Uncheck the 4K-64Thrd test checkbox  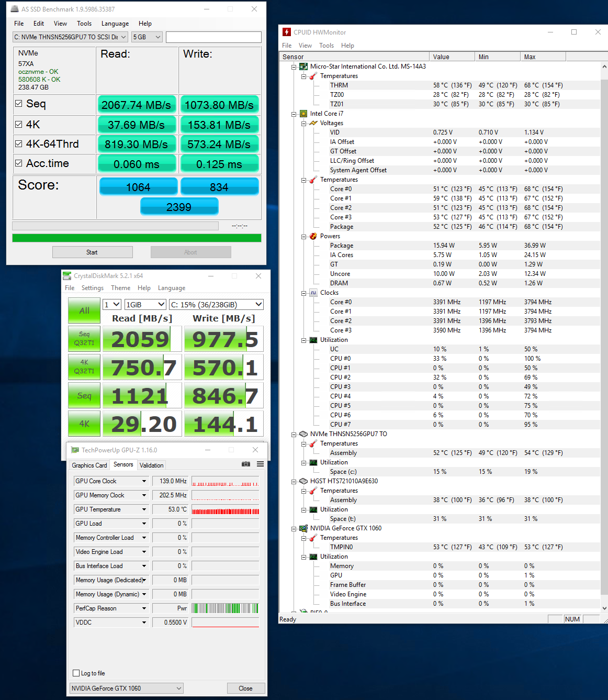point(19,144)
